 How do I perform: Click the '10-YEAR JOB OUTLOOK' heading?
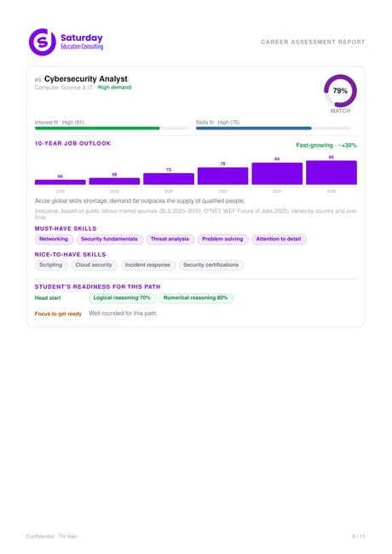72,143
